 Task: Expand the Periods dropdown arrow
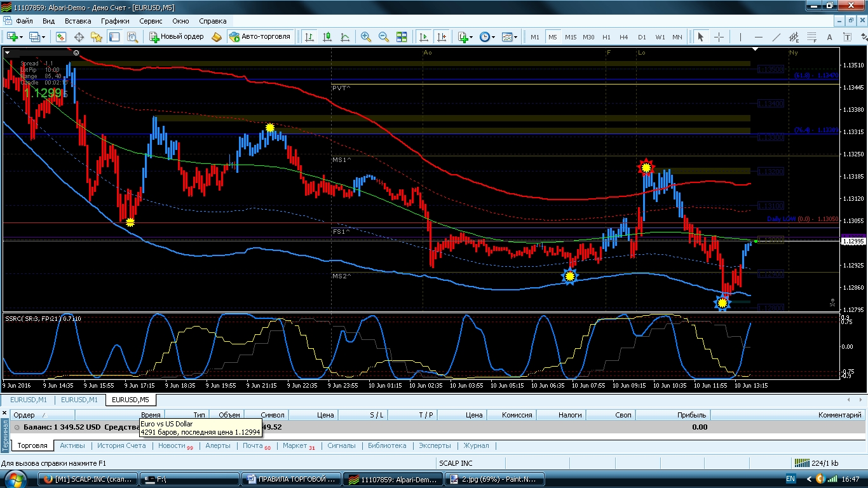pos(494,37)
